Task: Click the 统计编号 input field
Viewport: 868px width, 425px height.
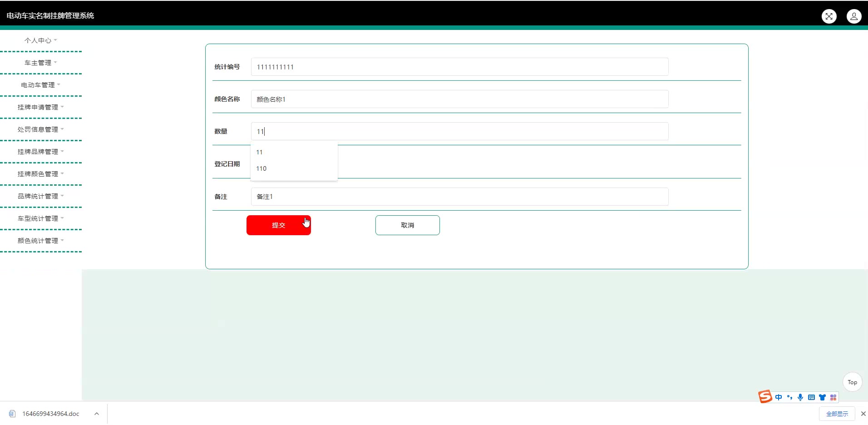Action: pyautogui.click(x=459, y=67)
